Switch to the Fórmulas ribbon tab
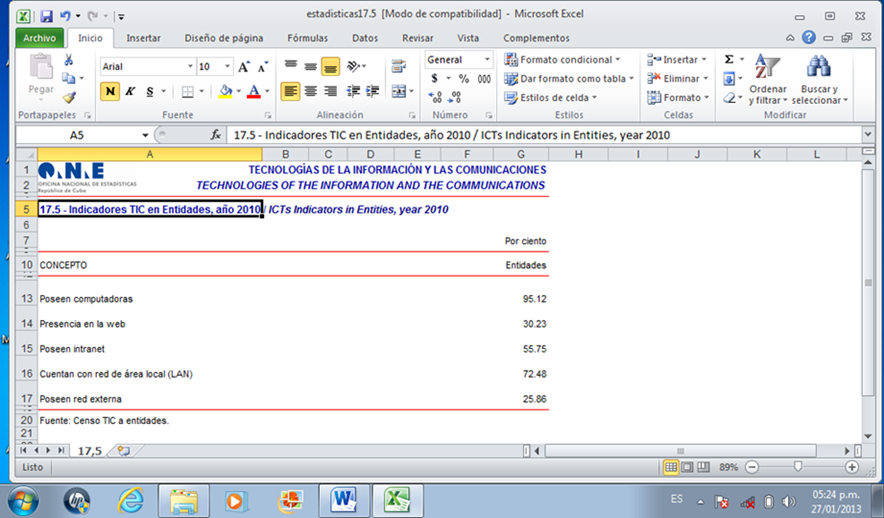This screenshot has height=518, width=884. pos(307,38)
